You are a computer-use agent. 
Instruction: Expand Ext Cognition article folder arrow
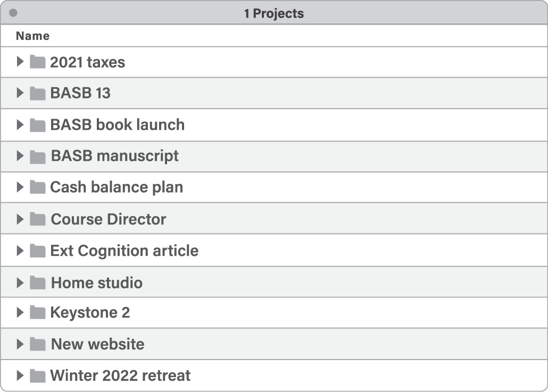pos(20,251)
